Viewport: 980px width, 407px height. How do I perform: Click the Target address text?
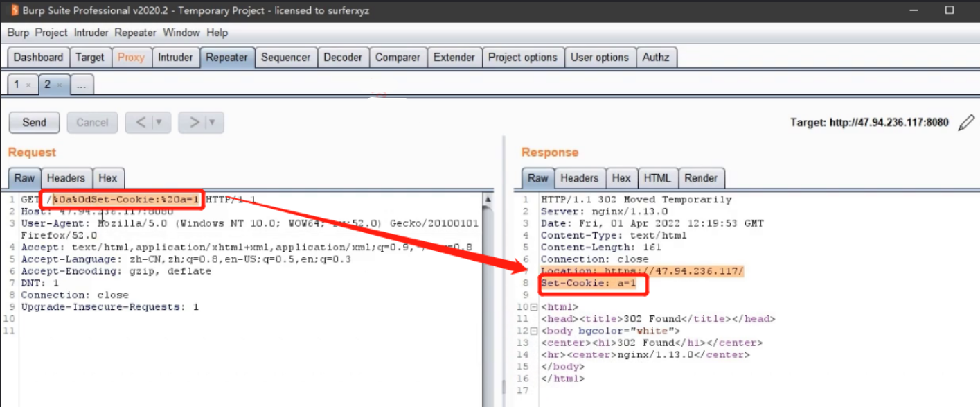(869, 123)
